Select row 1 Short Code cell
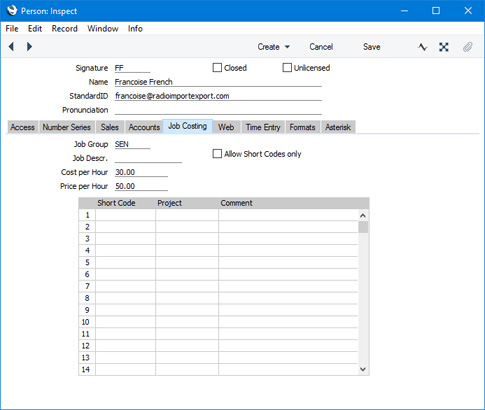 pos(125,215)
